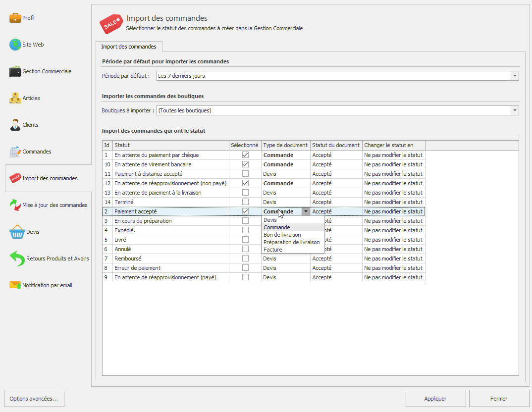The image size is (532, 412).
Task: Click Accepté cell for En attente du paiement par chèque
Action: [x=336, y=154]
